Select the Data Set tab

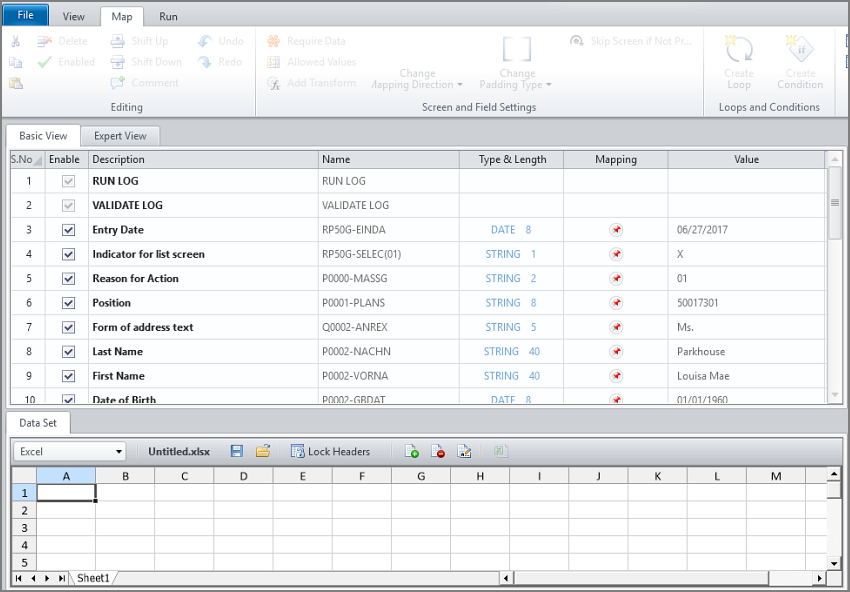coord(38,423)
